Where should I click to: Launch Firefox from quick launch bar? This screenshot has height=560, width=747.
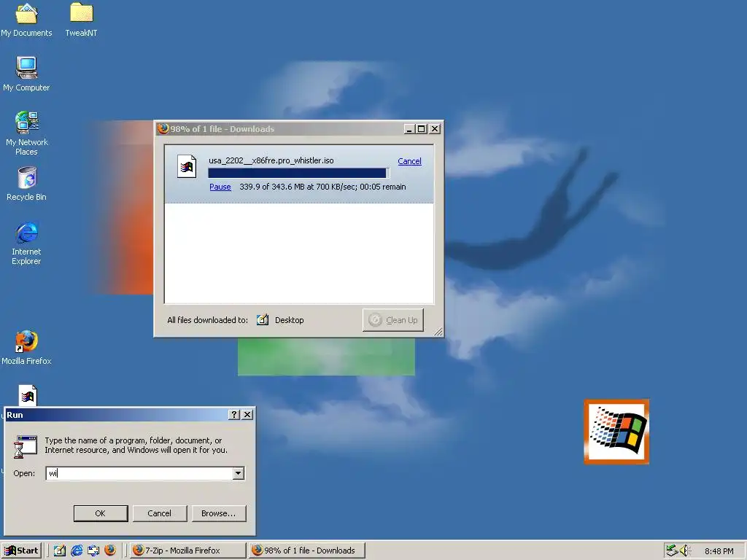click(x=110, y=551)
